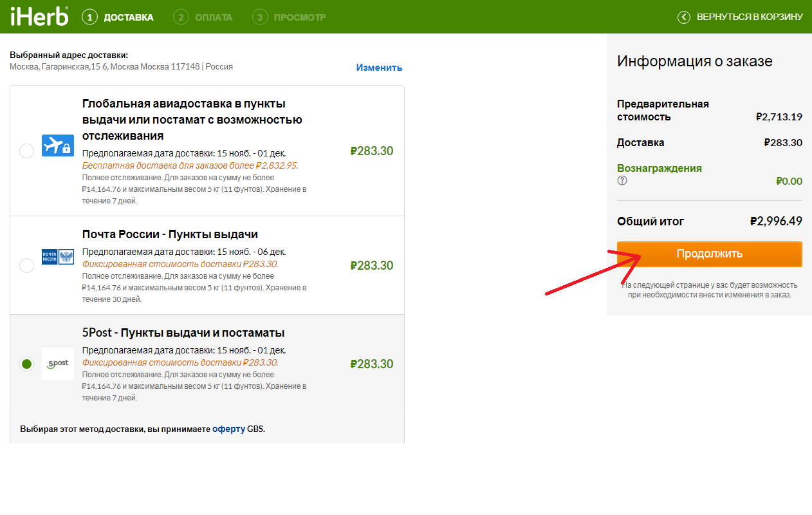Click the Доставка ₽283.30 summary value
This screenshot has width=812, height=515.
tap(783, 143)
